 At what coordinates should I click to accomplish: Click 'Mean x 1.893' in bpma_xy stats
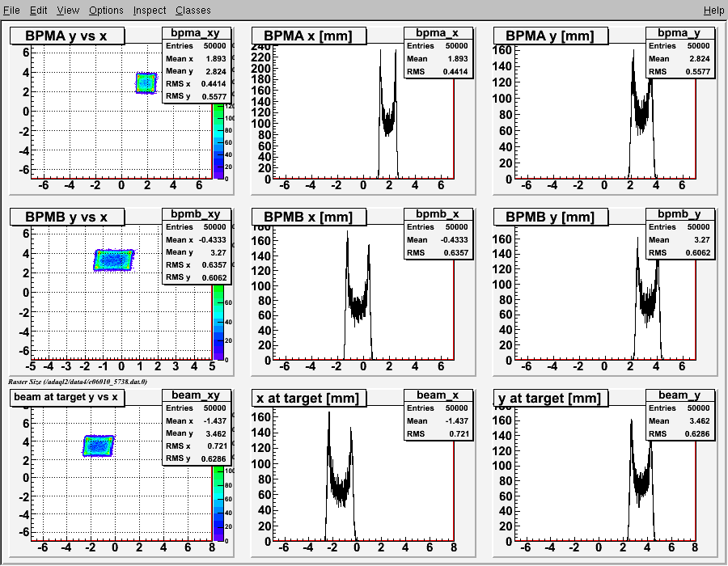tap(196, 58)
